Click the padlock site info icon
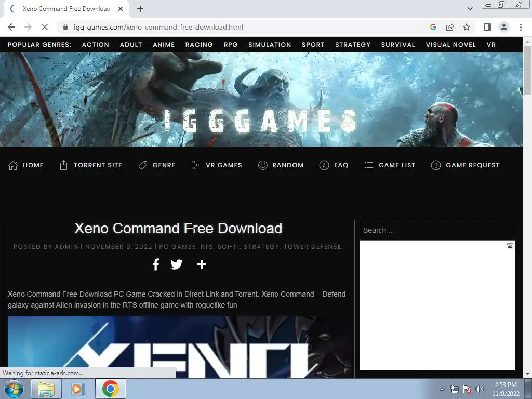Viewport: 532px width, 399px height. coord(65,27)
